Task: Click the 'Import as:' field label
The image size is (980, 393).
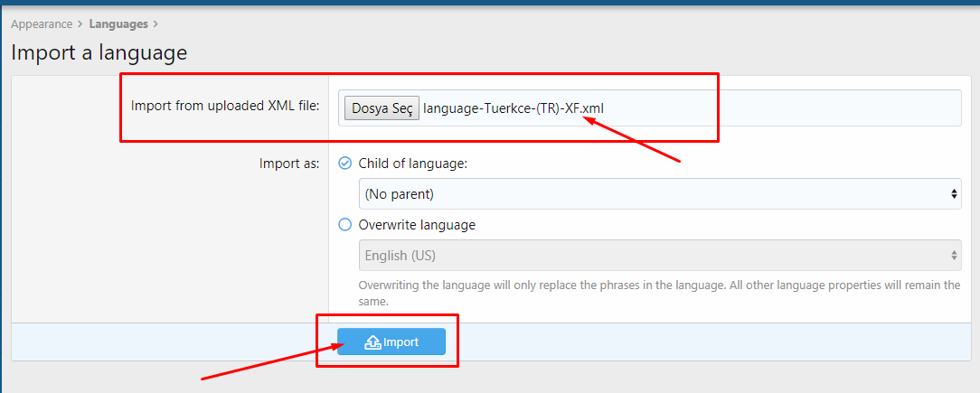Action: 290,164
